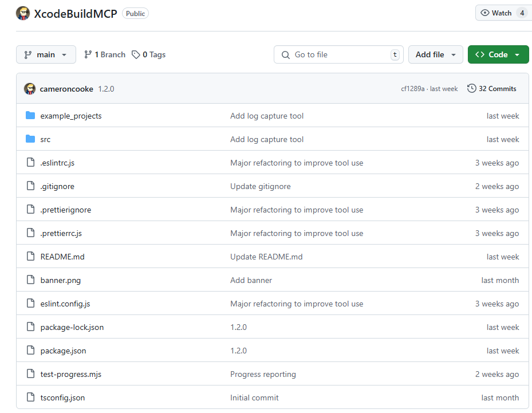Open the 1.2.0 commit on package.json row

pos(239,351)
